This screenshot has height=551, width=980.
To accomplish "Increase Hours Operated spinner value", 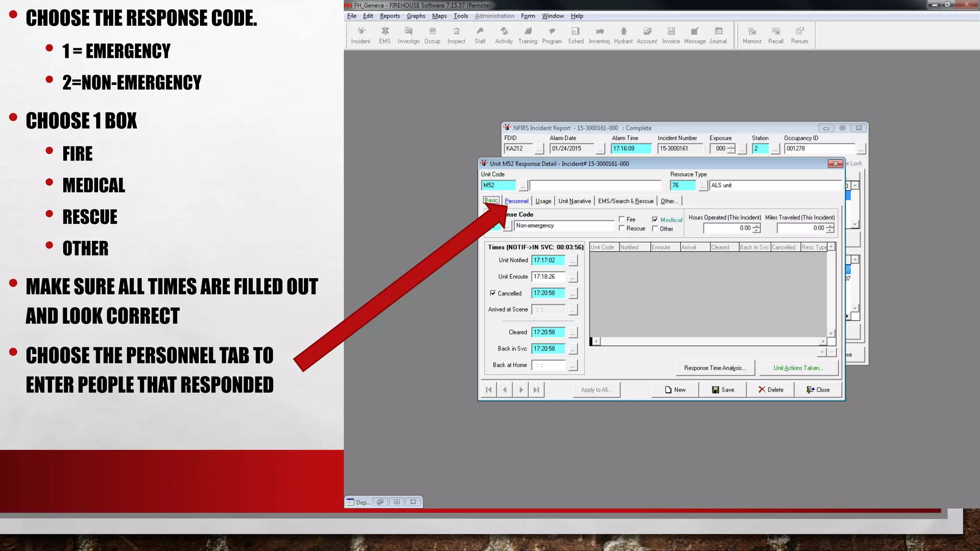I will pos(756,226).
